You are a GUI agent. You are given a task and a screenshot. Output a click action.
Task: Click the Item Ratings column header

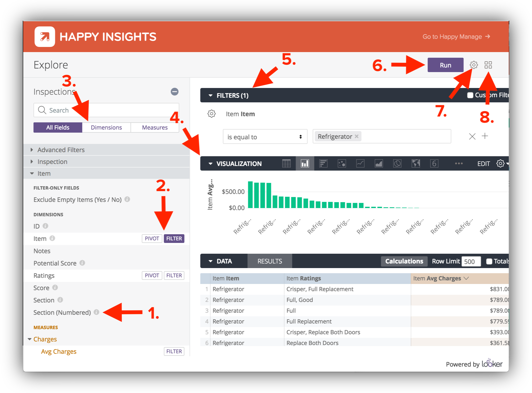347,278
